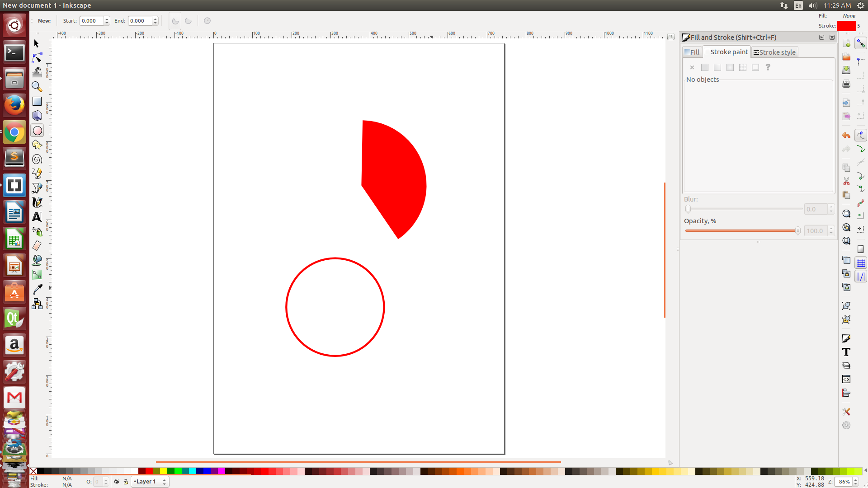This screenshot has height=488, width=868.
Task: Select the Text tool in toolbox
Action: pyautogui.click(x=37, y=217)
